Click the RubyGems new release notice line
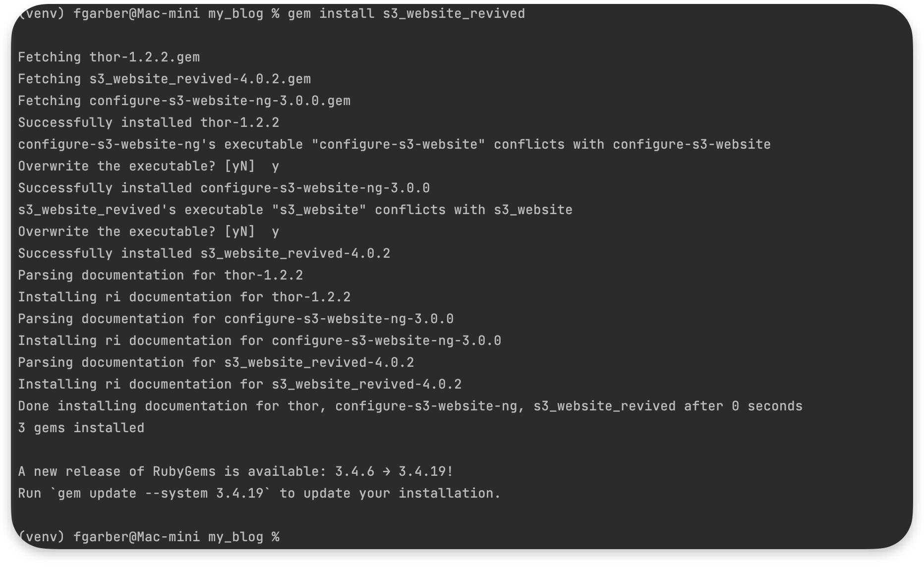This screenshot has height=567, width=924. pyautogui.click(x=235, y=472)
